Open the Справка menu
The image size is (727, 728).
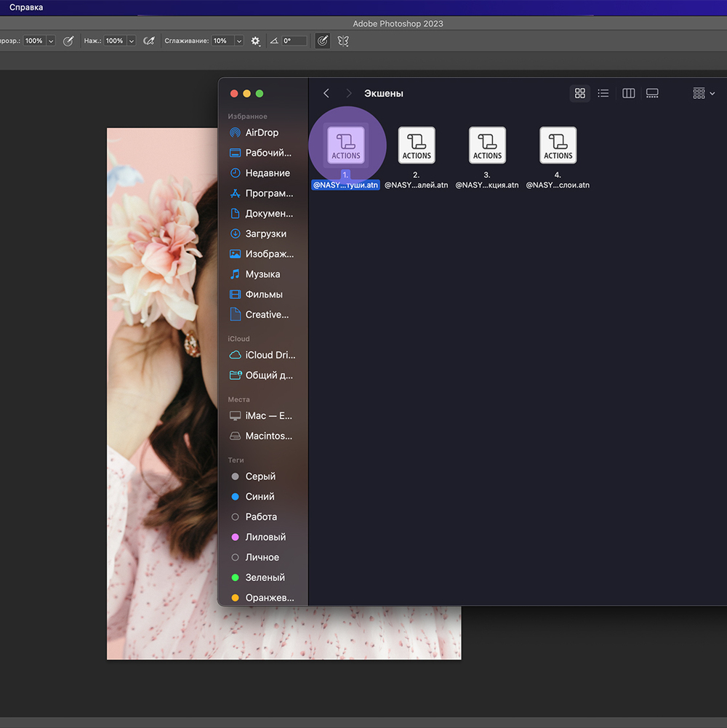(26, 7)
